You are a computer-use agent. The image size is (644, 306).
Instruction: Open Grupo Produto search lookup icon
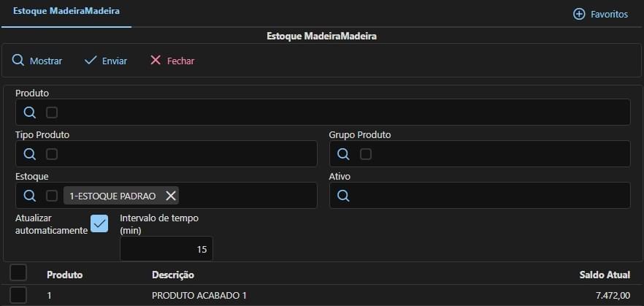343,154
